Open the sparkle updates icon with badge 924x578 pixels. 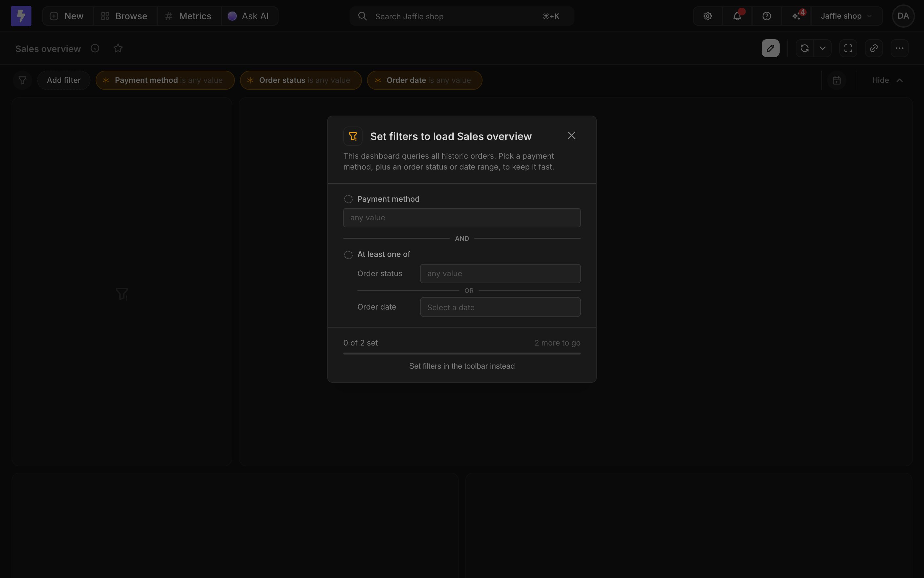pos(796,16)
